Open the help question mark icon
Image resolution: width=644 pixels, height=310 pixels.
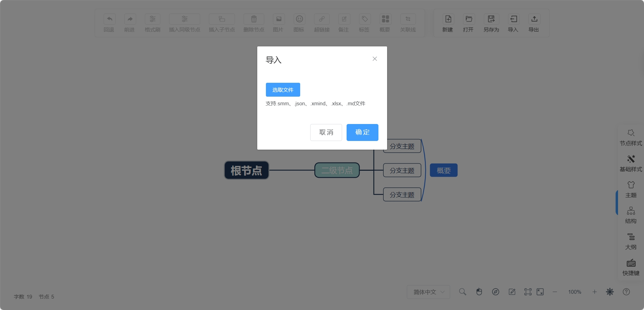coord(626,292)
